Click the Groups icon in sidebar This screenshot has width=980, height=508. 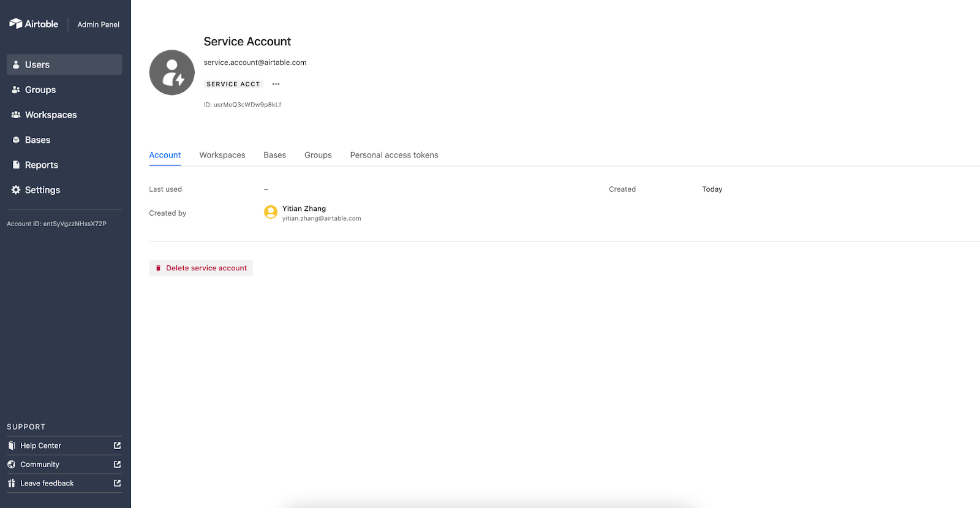click(16, 89)
